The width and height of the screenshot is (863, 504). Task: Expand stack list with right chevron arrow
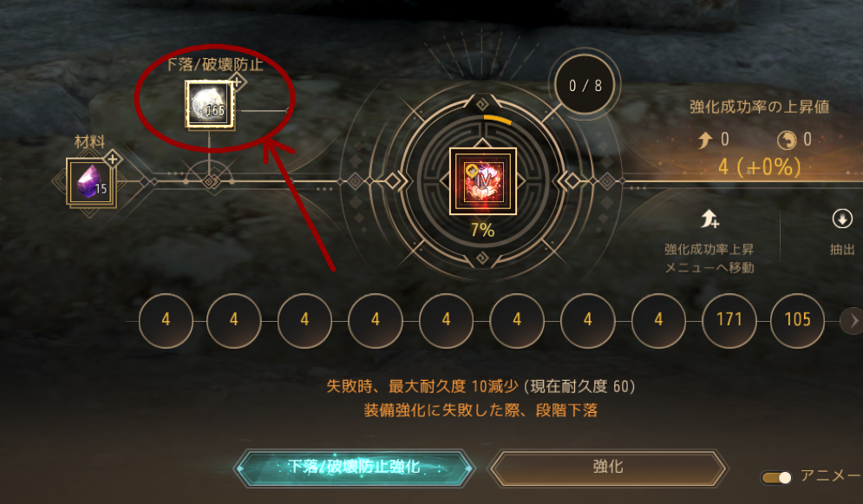(x=853, y=320)
